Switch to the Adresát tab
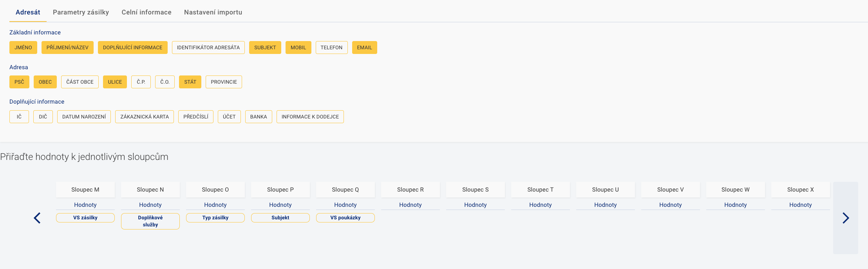This screenshot has height=269, width=868. coord(28,12)
